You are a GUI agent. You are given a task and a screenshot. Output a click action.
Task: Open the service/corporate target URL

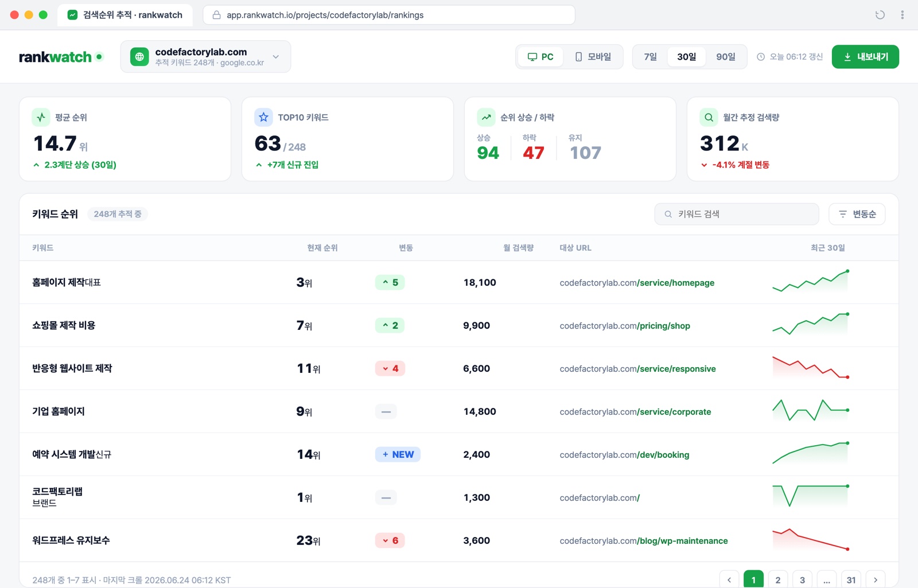[x=635, y=412]
